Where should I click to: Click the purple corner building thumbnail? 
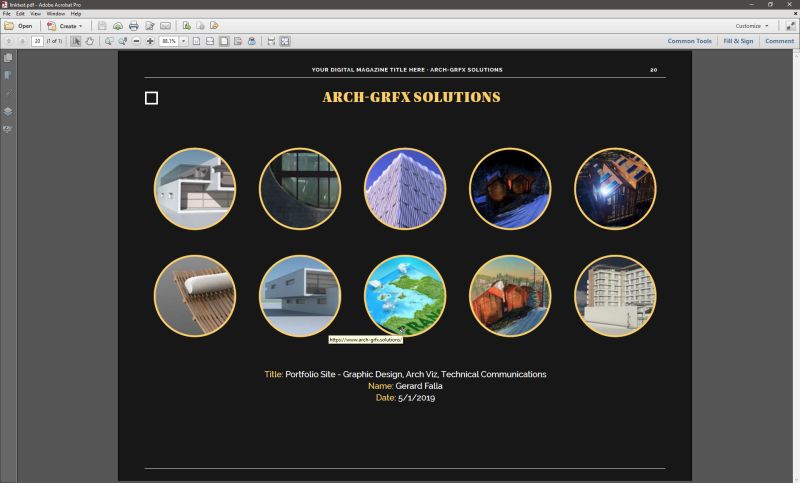tap(405, 189)
